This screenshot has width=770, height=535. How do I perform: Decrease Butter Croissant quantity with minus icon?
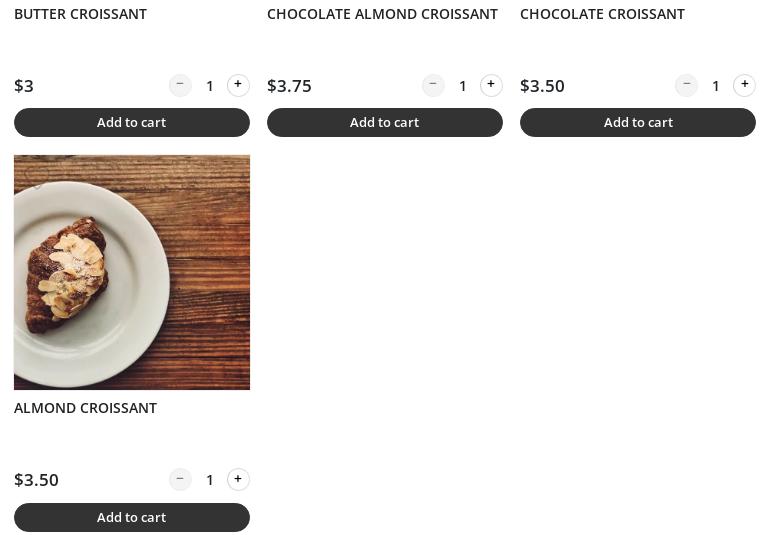point(180,85)
